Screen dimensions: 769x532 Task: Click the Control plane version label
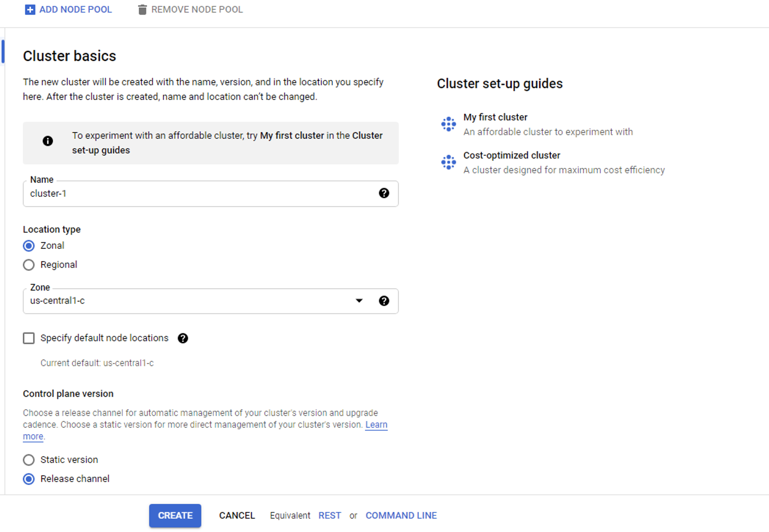coord(68,394)
